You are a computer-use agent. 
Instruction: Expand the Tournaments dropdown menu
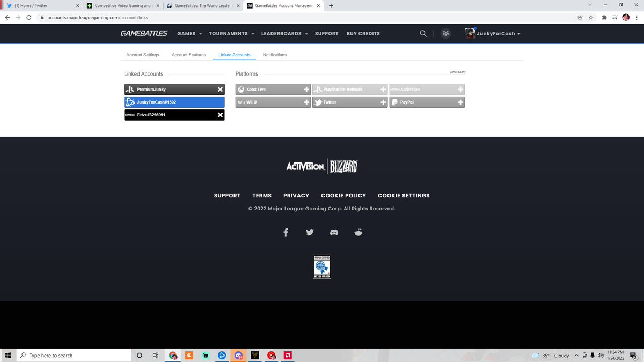point(231,33)
